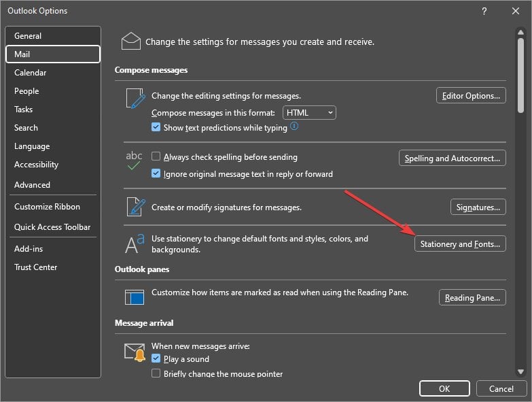Click the abc spelling check icon
The height and width of the screenshot is (402, 532).
(x=134, y=161)
